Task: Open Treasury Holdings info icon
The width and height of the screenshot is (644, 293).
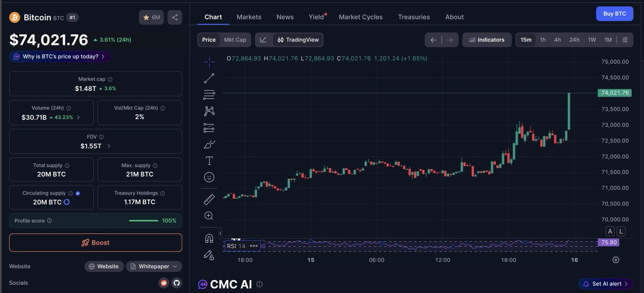Action: [x=163, y=193]
